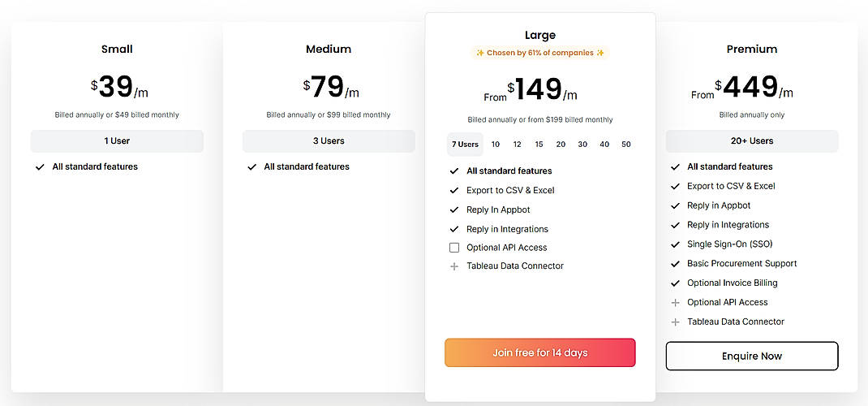
Task: Click the 20+ Users label on Premium plan
Action: point(751,141)
